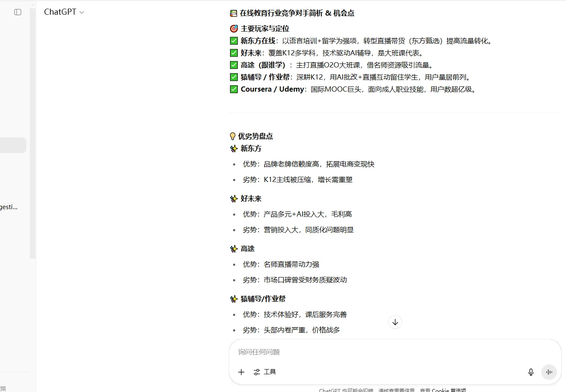This screenshot has height=392, width=566.
Task: Click the ChatGPT header label
Action: [59, 12]
